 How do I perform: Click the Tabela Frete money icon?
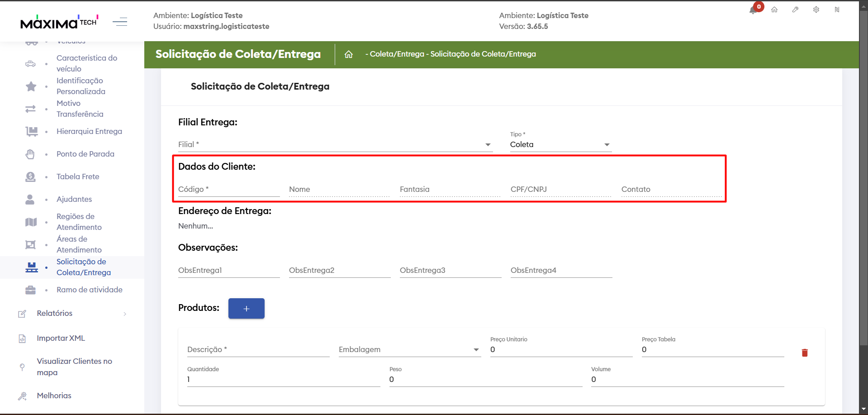click(x=30, y=177)
